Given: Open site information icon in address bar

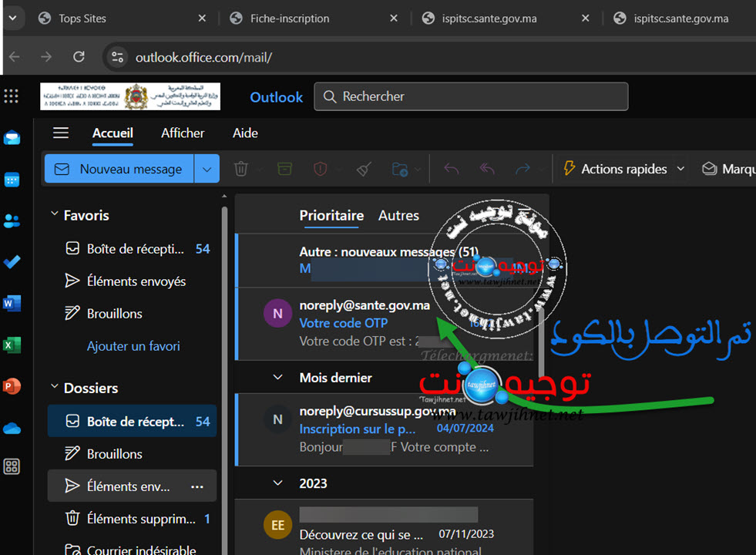Looking at the screenshot, I should click(117, 57).
